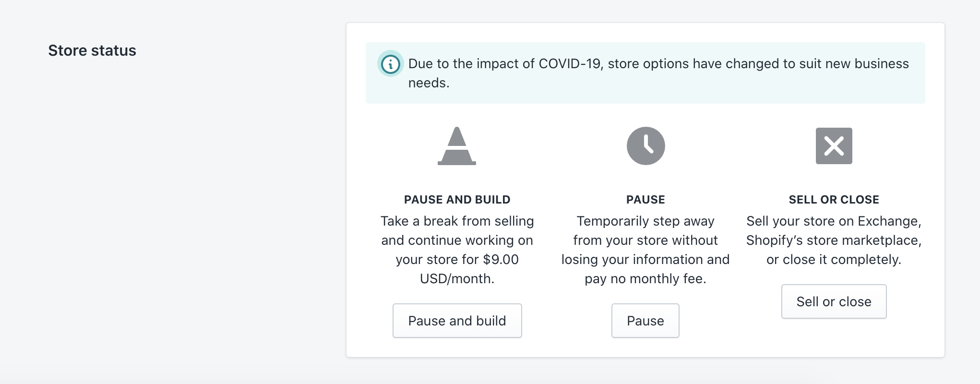This screenshot has width=980, height=384.
Task: Click the clock icon above Pause
Action: [645, 146]
